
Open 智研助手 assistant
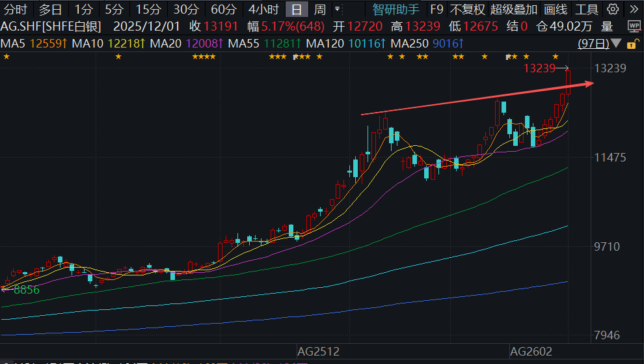click(396, 9)
